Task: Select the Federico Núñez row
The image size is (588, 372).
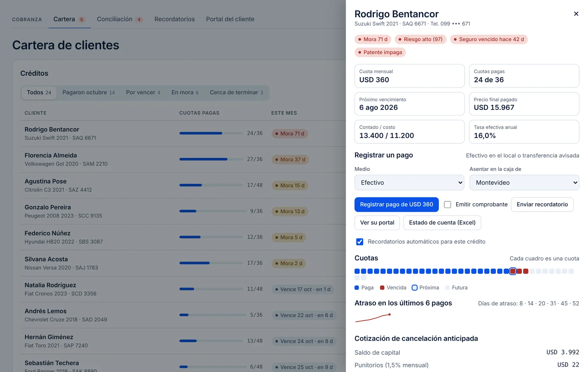Action: point(183,237)
